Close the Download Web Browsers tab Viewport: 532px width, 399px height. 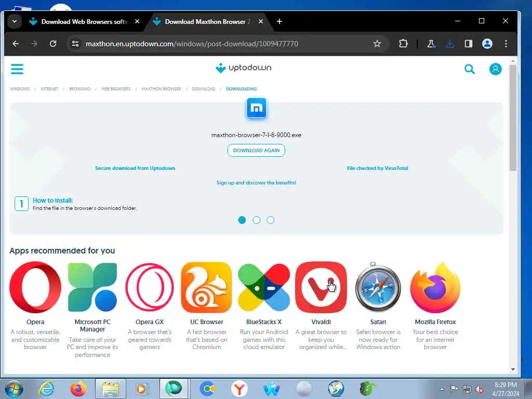point(137,21)
